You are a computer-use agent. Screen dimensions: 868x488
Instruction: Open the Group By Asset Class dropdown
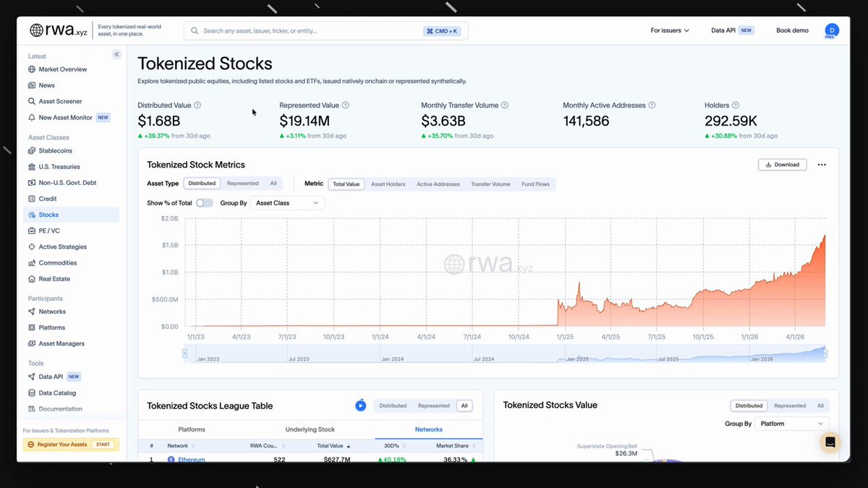287,203
